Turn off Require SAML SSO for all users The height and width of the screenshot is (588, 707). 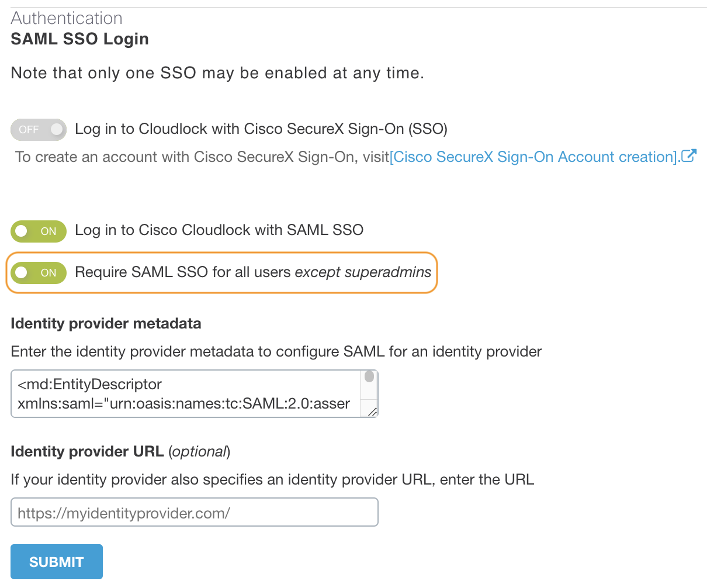[x=39, y=272]
